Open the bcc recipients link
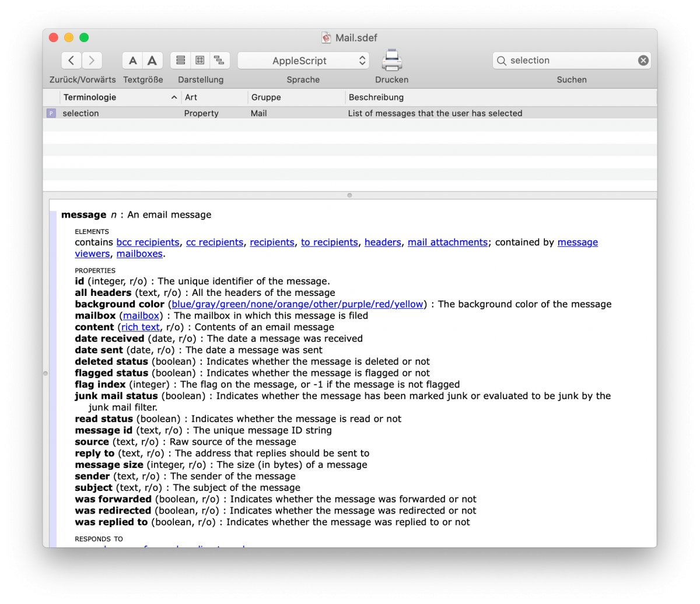This screenshot has height=604, width=700. (x=148, y=242)
